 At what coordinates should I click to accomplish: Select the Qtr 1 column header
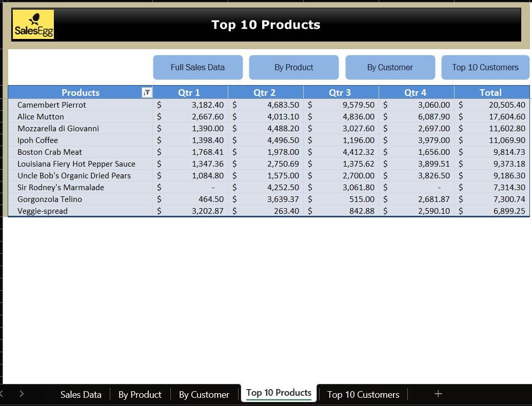tap(189, 93)
